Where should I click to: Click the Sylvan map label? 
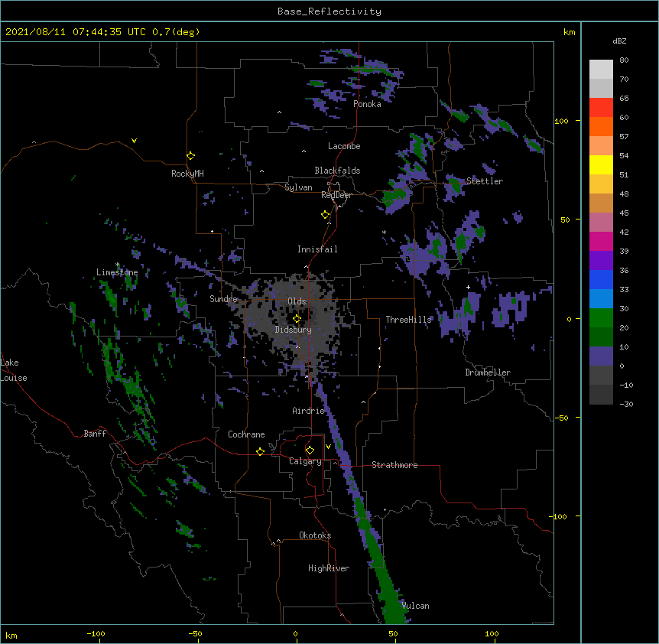(298, 187)
